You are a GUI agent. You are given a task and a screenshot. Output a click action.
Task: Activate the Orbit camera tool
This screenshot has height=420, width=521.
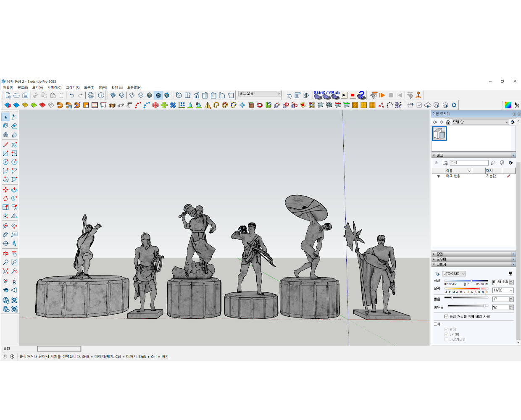5,253
